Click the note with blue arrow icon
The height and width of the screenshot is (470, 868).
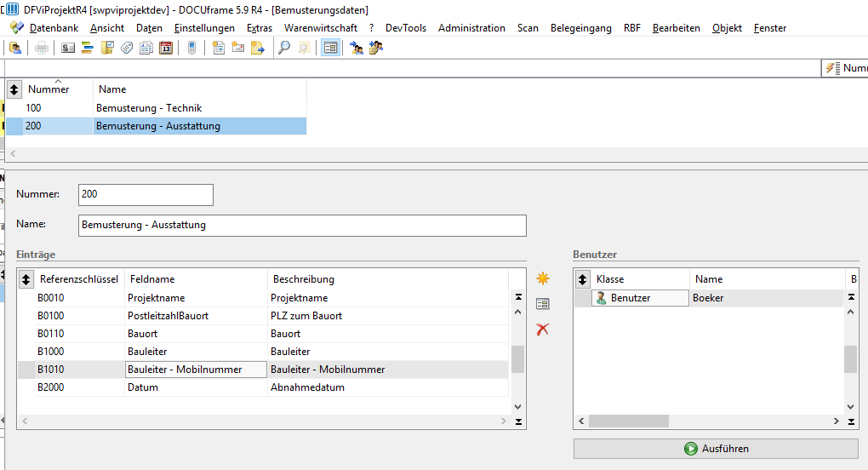point(257,49)
